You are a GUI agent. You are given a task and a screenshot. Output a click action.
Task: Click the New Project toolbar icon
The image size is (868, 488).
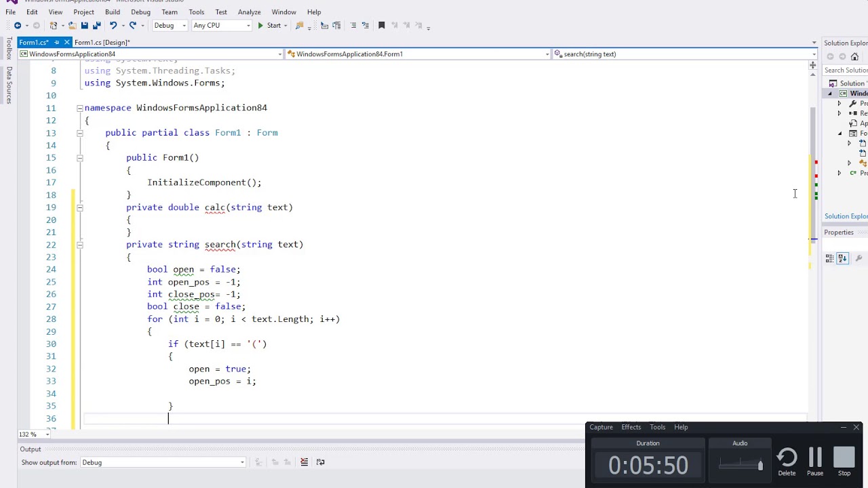(54, 26)
